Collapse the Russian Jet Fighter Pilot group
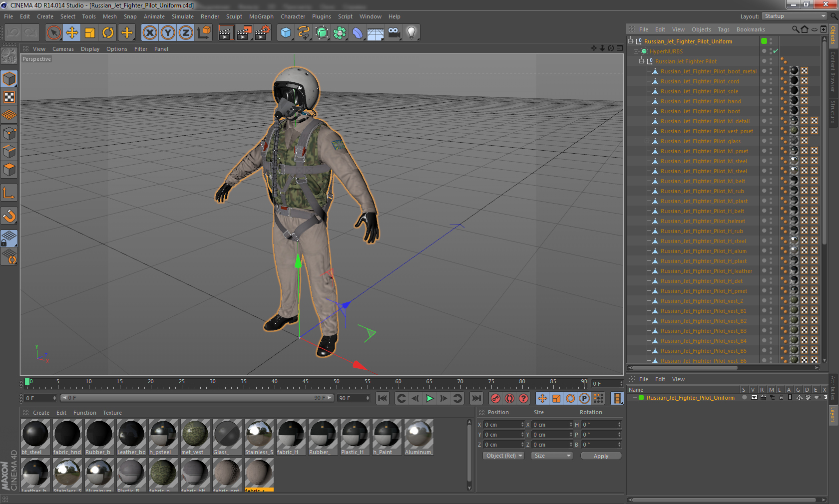Image resolution: width=839 pixels, height=504 pixels. click(x=642, y=61)
